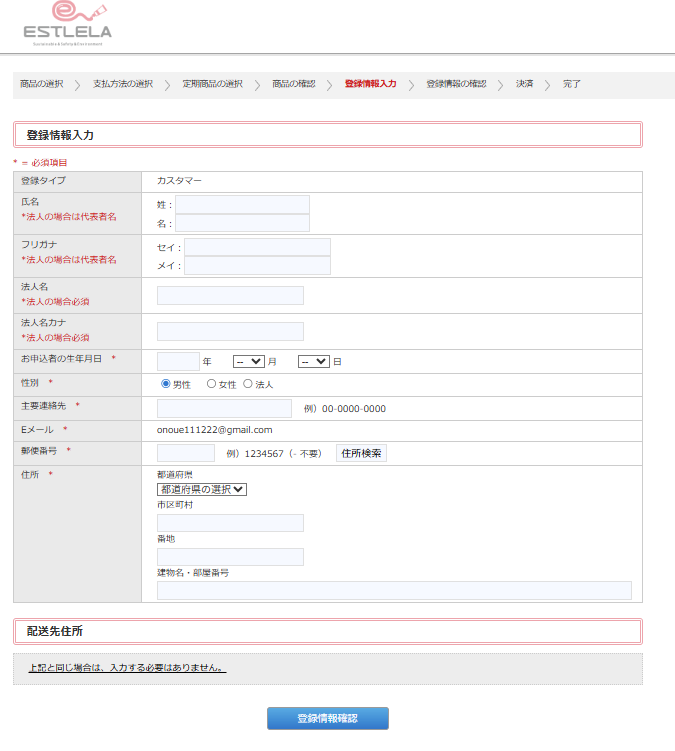Focus the 姓 last name field
Viewport: 675px width, 751px height.
(x=243, y=204)
